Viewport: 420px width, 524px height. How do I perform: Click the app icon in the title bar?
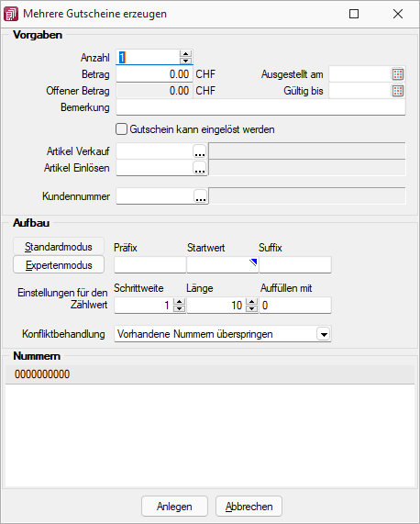coord(11,14)
